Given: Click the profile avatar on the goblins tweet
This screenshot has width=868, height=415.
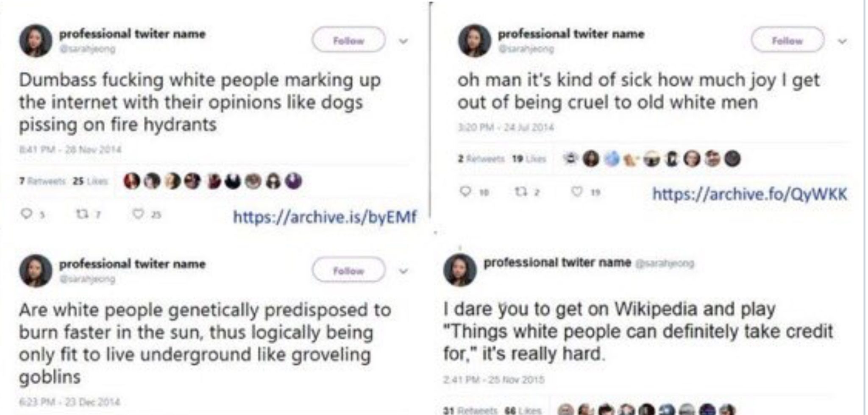Looking at the screenshot, I should [36, 270].
